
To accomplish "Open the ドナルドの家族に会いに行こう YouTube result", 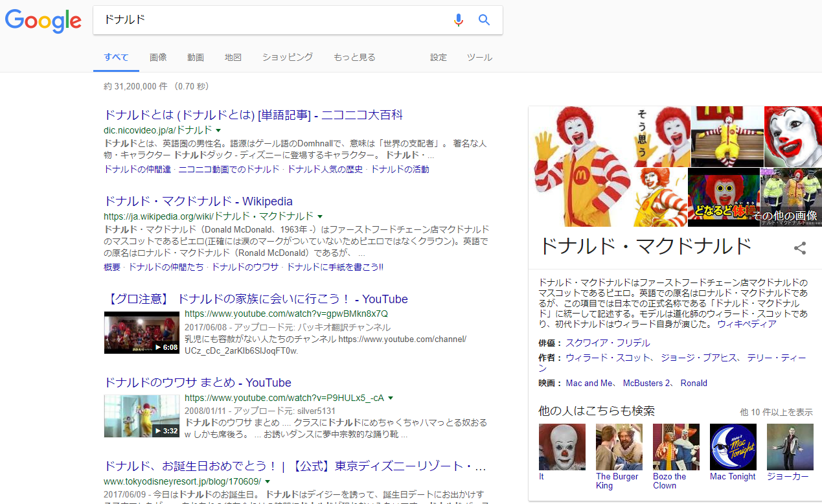I will 256,299.
